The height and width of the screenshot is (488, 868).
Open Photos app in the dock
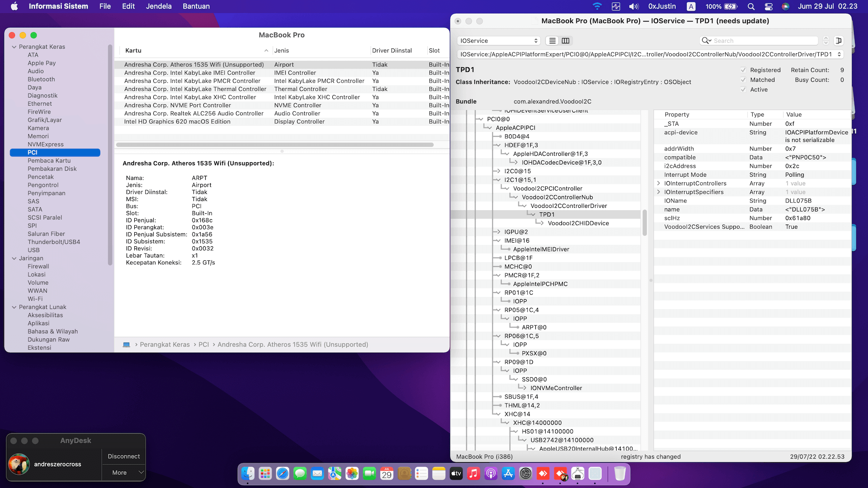[x=352, y=474]
